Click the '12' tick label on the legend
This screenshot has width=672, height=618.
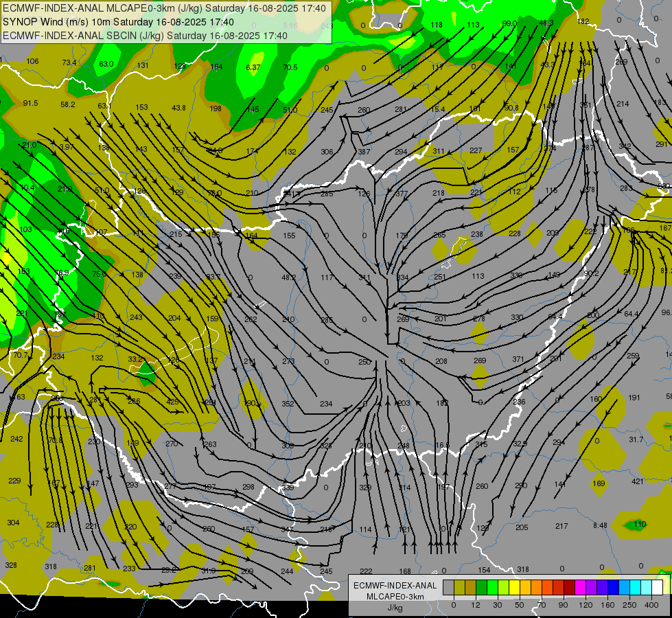[x=476, y=605]
